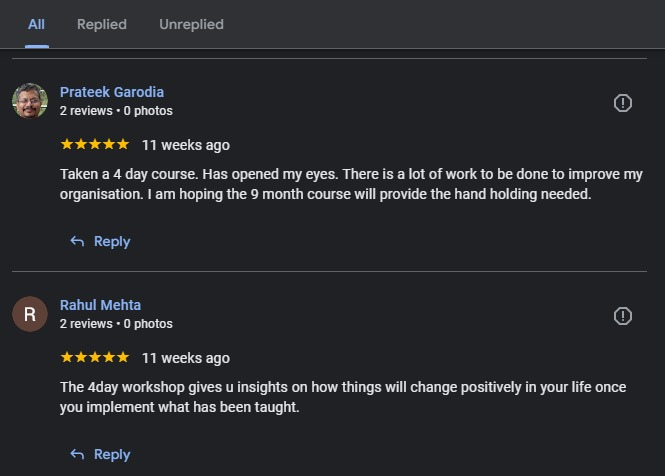The image size is (665, 476).
Task: Report Rahul Mehta's review using flag icon
Action: [622, 316]
